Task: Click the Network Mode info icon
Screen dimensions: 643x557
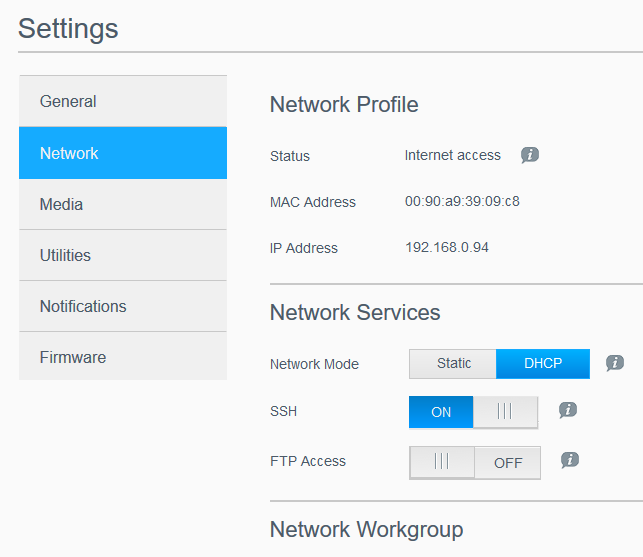Action: 615,363
